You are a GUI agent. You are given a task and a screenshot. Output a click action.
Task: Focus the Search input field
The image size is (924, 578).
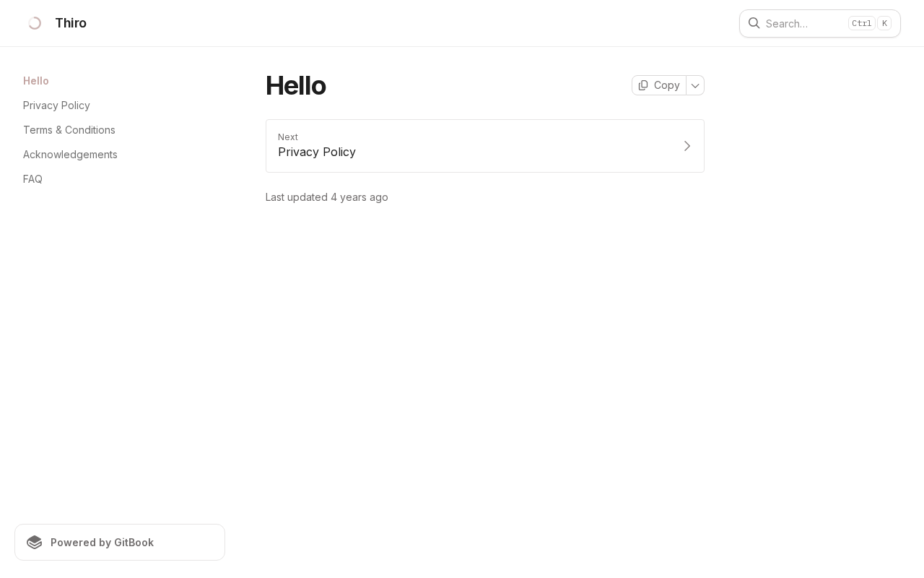point(801,24)
